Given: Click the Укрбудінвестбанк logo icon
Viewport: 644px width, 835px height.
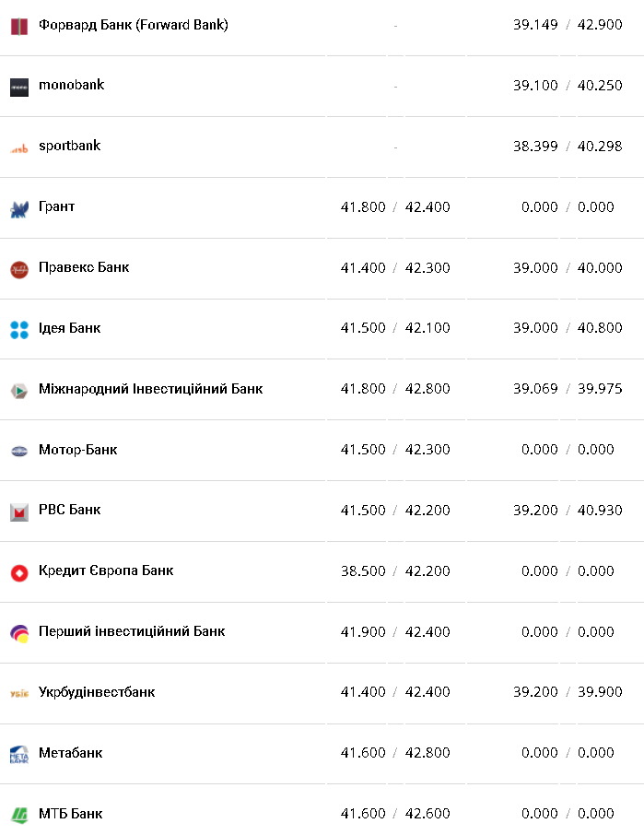Looking at the screenshot, I should point(19,693).
